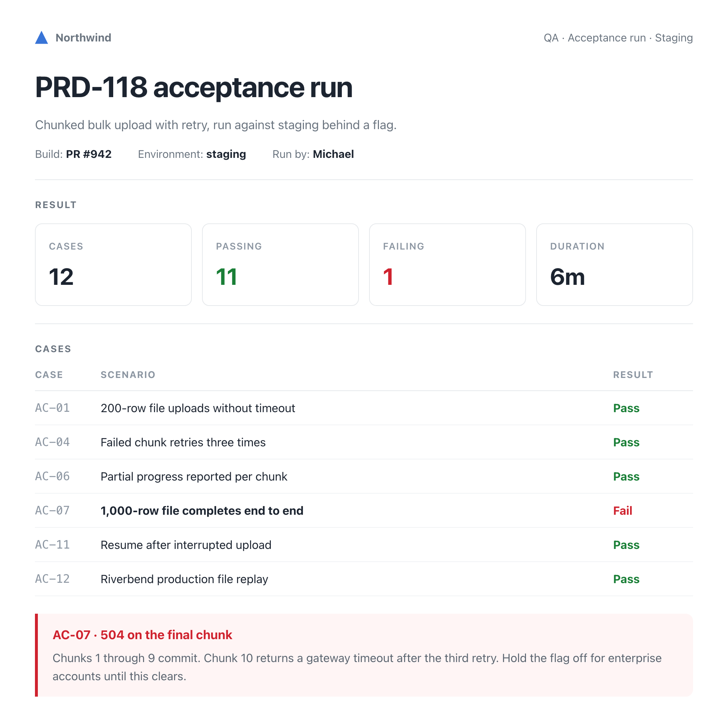Viewport: 728px width, 713px height.
Task: Click the Fail result for AC-07
Action: point(622,511)
